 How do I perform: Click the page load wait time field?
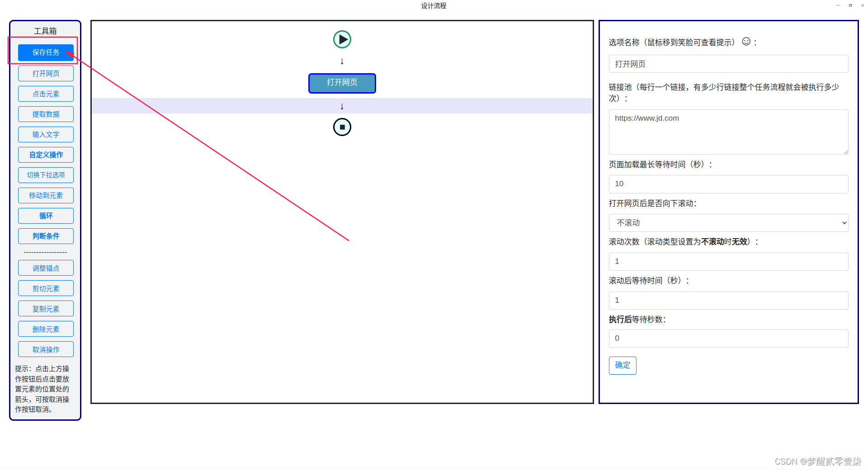[x=728, y=184]
